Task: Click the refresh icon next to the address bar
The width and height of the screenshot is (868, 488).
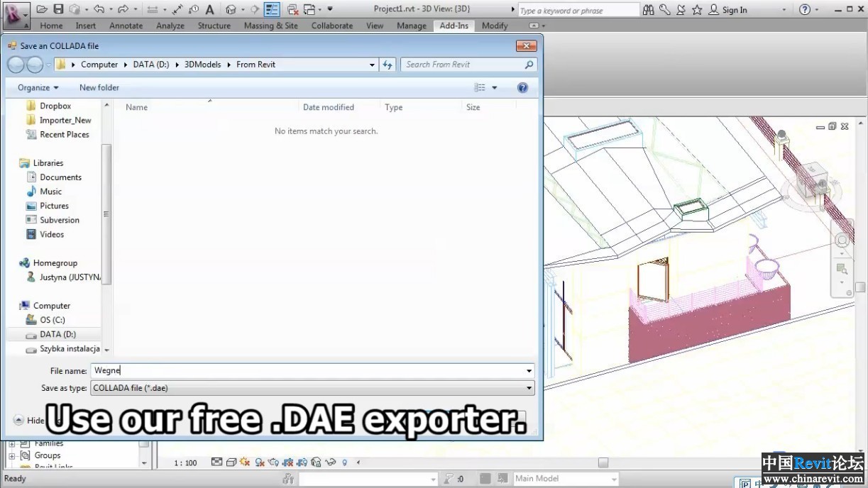Action: pyautogui.click(x=388, y=65)
